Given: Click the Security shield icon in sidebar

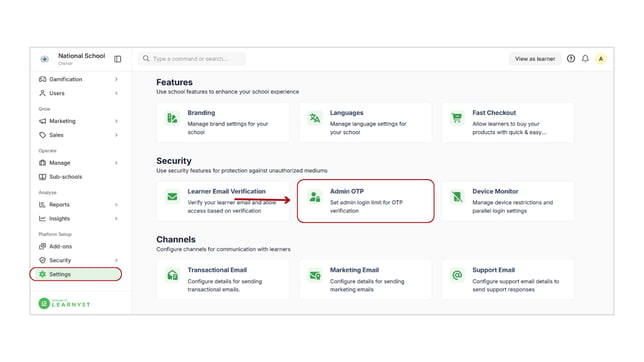Looking at the screenshot, I should (x=42, y=261).
